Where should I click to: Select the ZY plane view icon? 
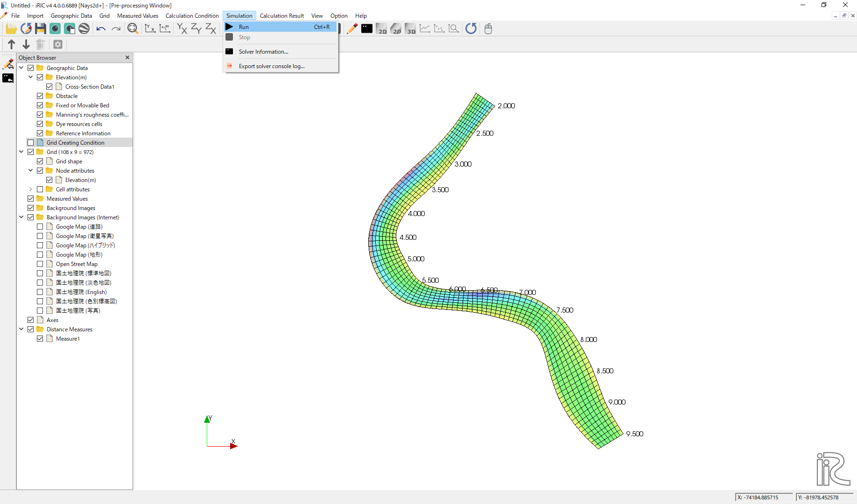tap(197, 29)
